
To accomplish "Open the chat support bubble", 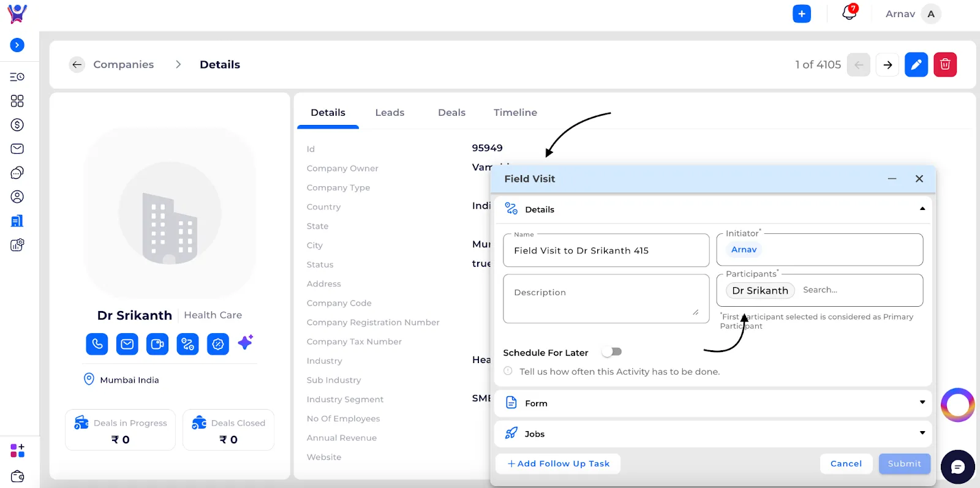I will point(958,467).
